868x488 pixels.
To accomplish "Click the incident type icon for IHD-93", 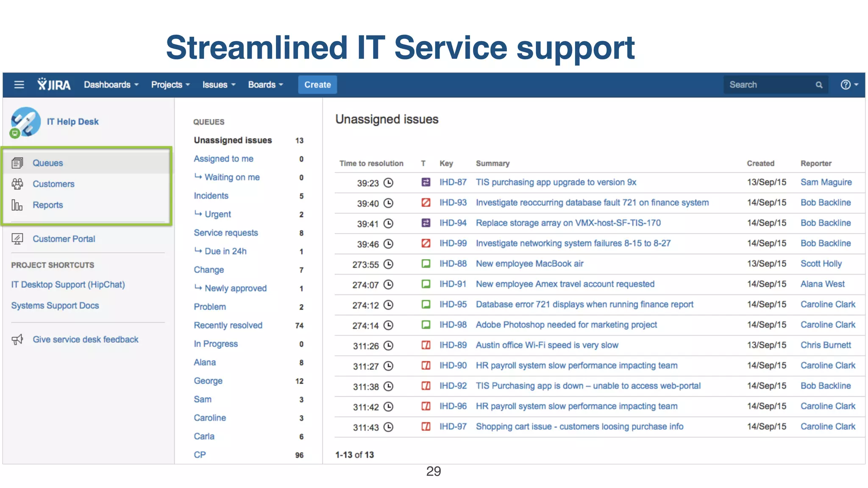I will (x=426, y=202).
